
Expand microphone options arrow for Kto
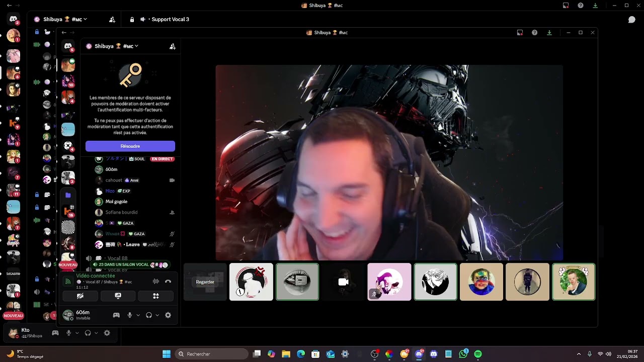[x=77, y=333]
